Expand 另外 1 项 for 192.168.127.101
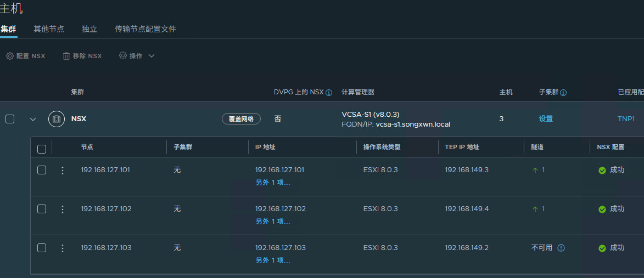The height and width of the screenshot is (278, 644). coord(272,183)
